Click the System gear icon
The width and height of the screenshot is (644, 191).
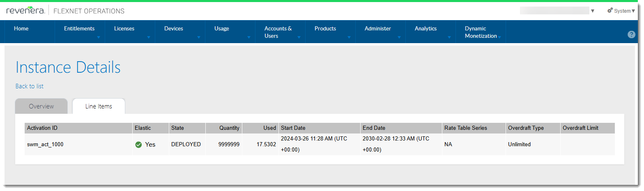610,11
